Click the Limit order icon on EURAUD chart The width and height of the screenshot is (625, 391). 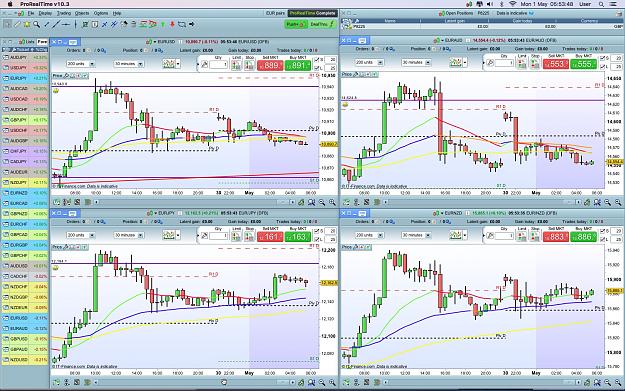tap(522, 64)
